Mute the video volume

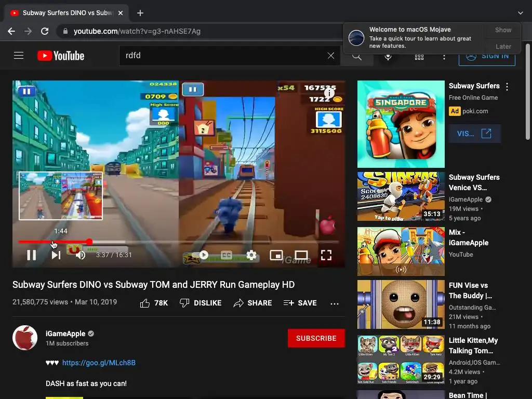(81, 255)
